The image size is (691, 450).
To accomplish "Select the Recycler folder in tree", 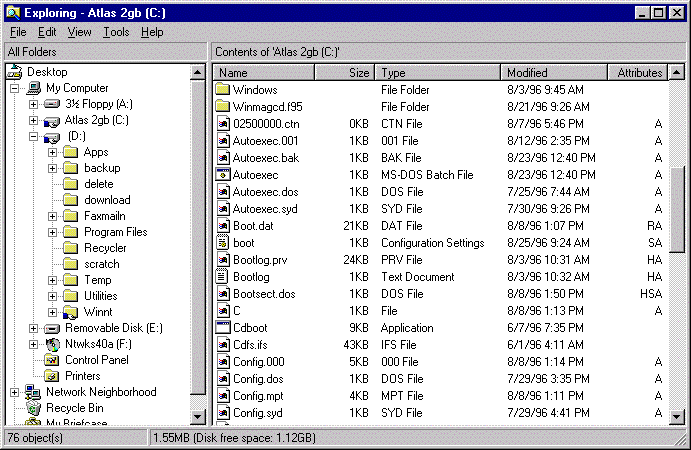I will tap(105, 248).
